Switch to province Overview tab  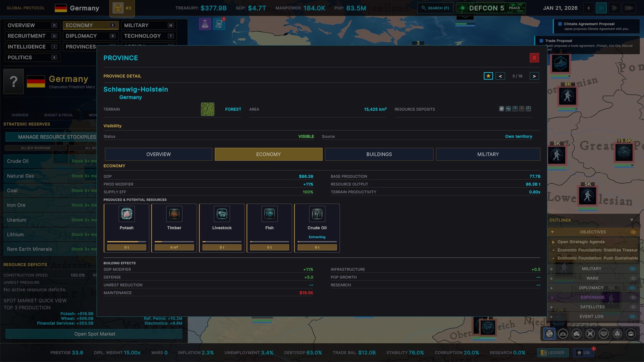click(x=158, y=154)
